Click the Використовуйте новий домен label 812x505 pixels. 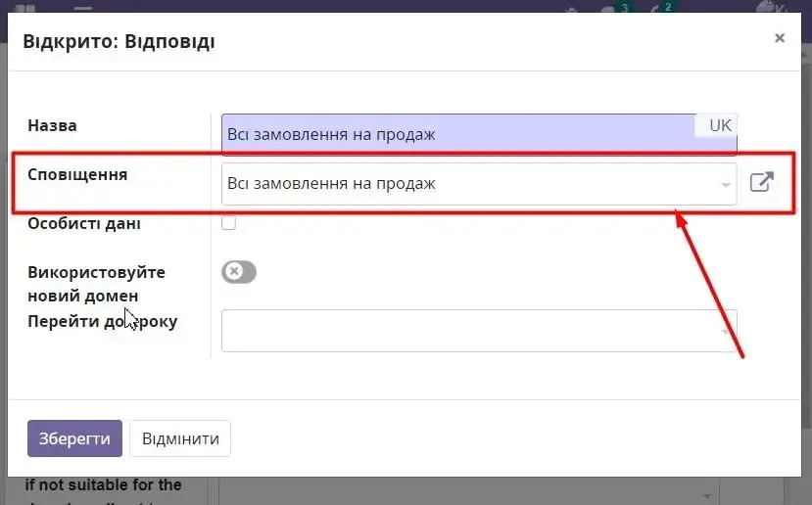click(x=96, y=284)
